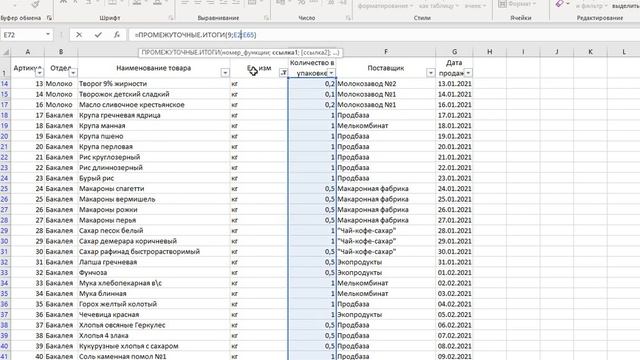Image resolution: width=640 pixels, height=360 pixels.
Task: Click the cell Масло сливочное крестьянское
Action: (x=153, y=105)
